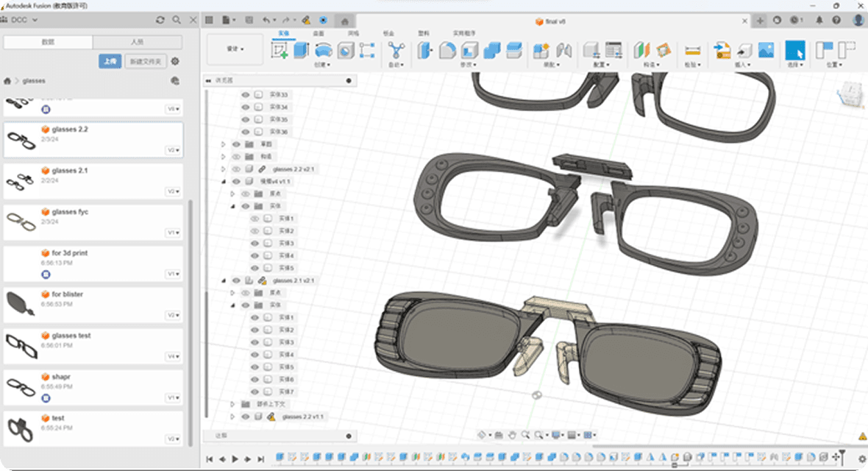The height and width of the screenshot is (471, 868).
Task: Select the ribbon's highlighted Select tool
Action: [797, 50]
